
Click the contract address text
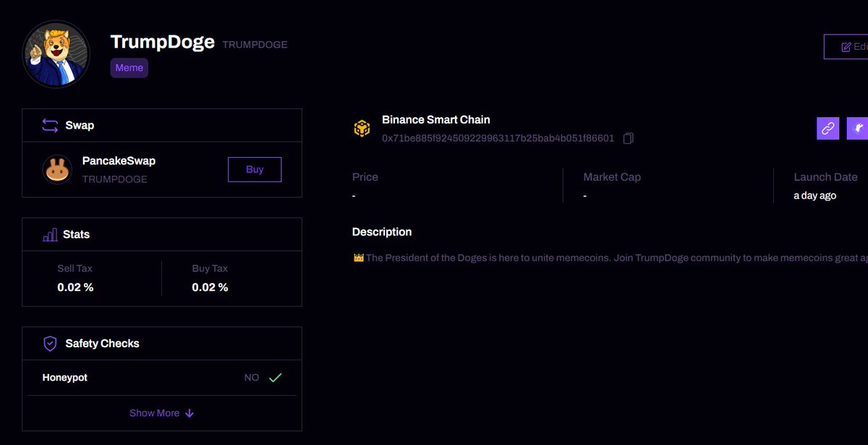(498, 138)
